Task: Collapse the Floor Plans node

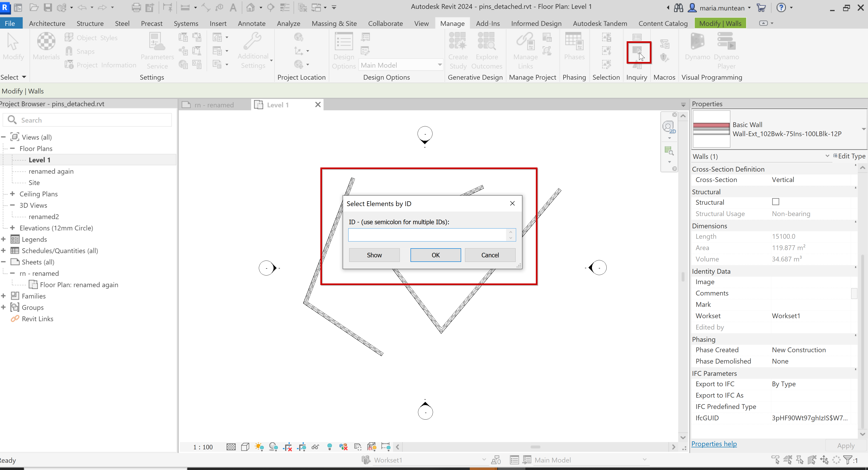Action: (12, 148)
